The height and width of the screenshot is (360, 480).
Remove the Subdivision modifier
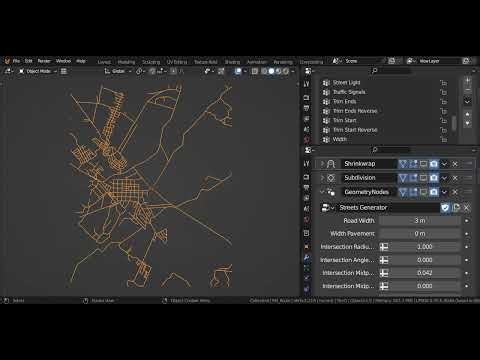[455, 178]
